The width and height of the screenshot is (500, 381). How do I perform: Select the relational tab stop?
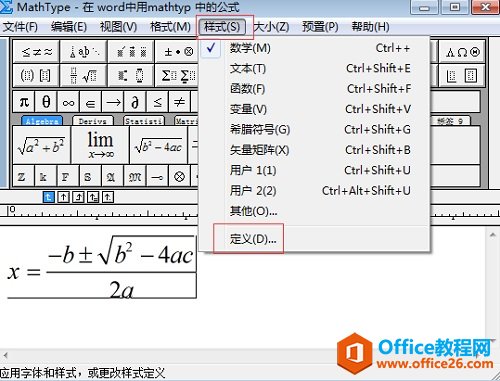(x=93, y=197)
